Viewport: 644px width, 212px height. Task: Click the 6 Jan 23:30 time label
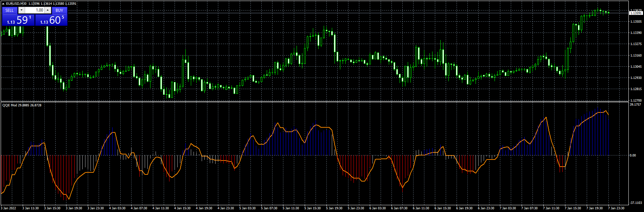(486, 208)
